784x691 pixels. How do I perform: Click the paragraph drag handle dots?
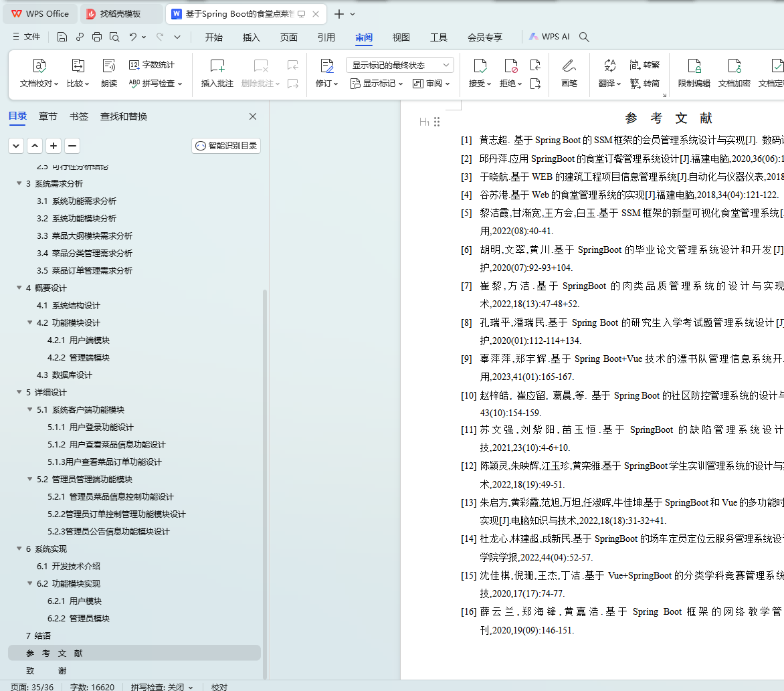pos(437,122)
